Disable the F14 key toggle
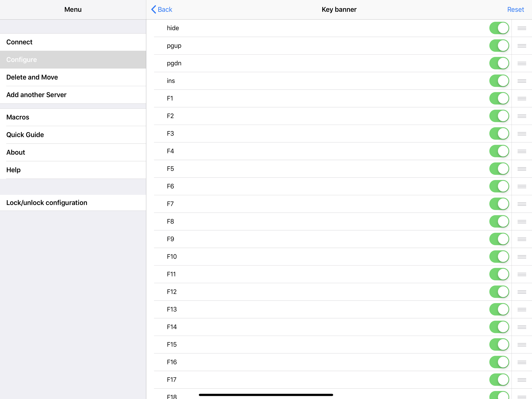This screenshot has width=532, height=399. point(499,327)
